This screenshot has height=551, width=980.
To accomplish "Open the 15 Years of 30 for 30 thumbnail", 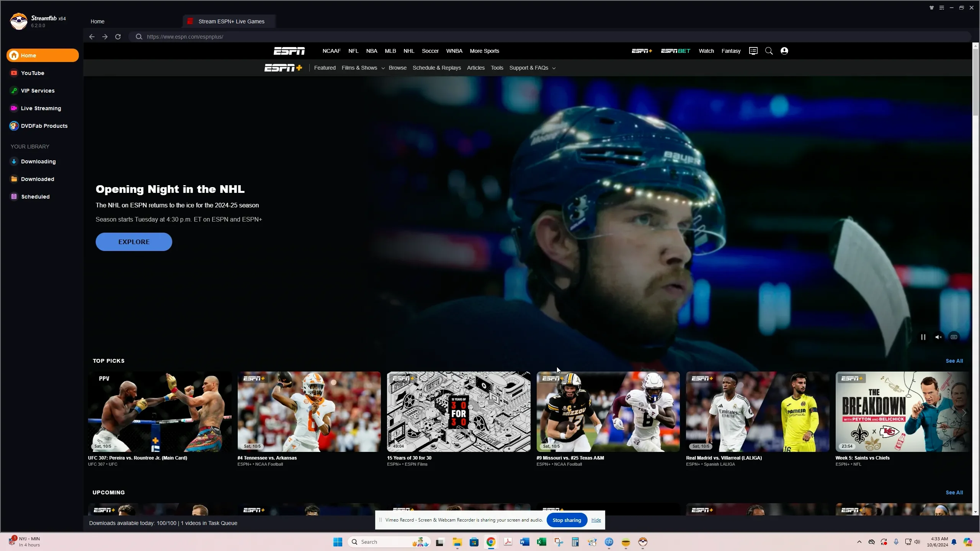I will click(459, 412).
